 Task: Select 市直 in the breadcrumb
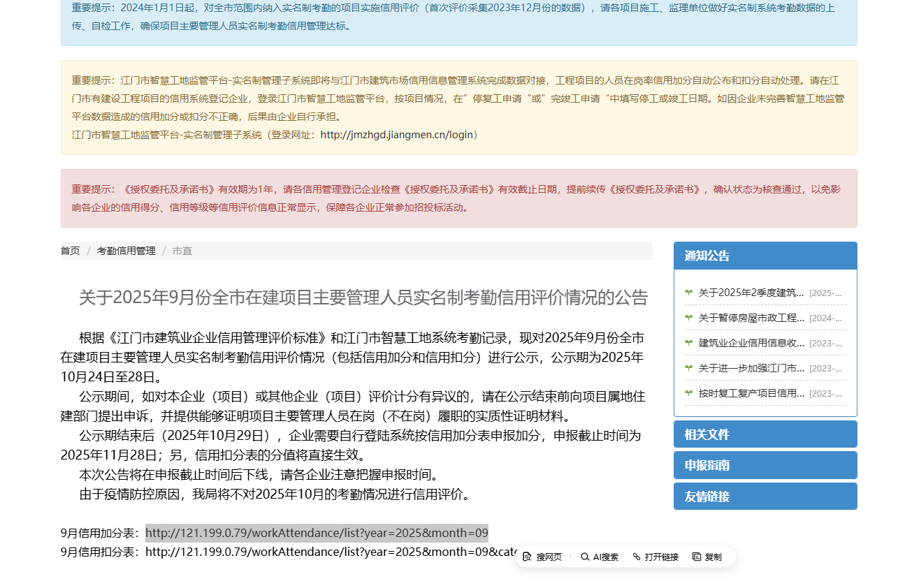click(x=182, y=251)
